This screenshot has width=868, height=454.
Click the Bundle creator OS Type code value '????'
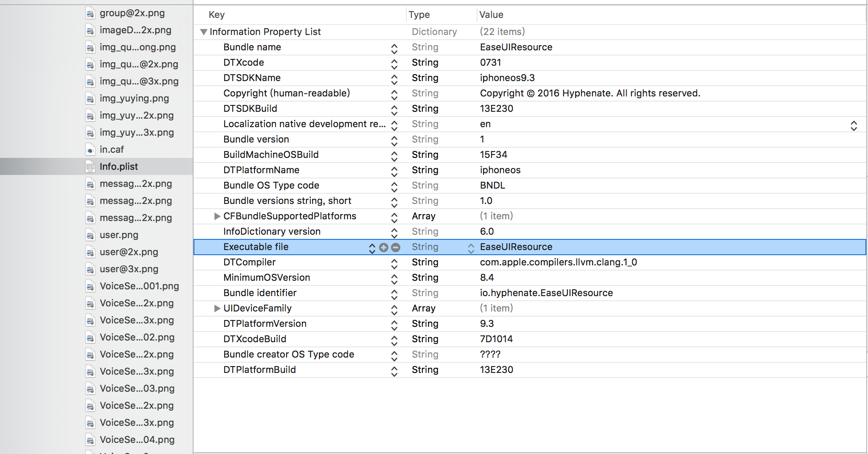click(x=490, y=354)
